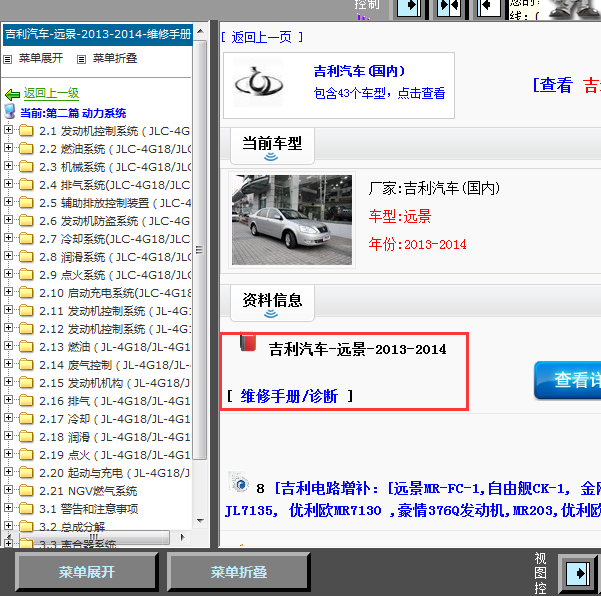Click the Geely brand logo

(x=259, y=82)
